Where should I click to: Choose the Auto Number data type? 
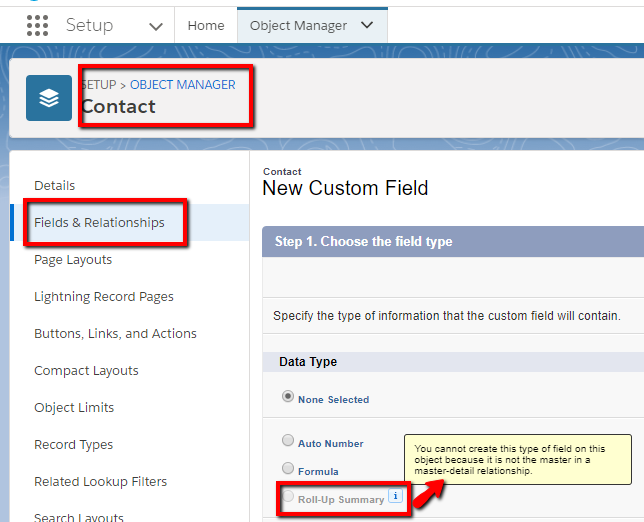[x=288, y=441]
